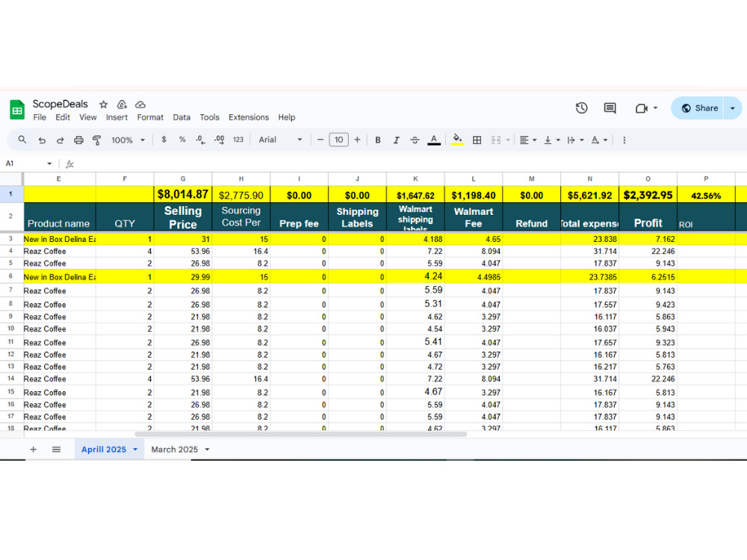Print the spreadsheet

tap(78, 140)
